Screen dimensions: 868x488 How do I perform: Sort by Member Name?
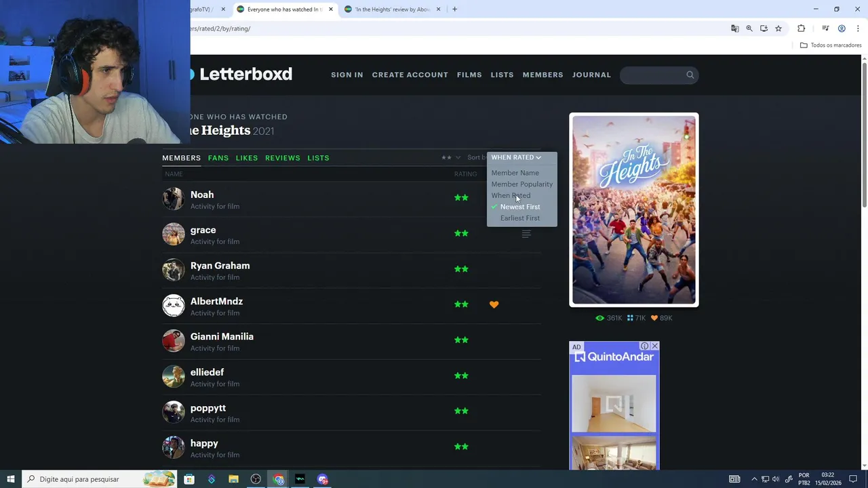[515, 173]
